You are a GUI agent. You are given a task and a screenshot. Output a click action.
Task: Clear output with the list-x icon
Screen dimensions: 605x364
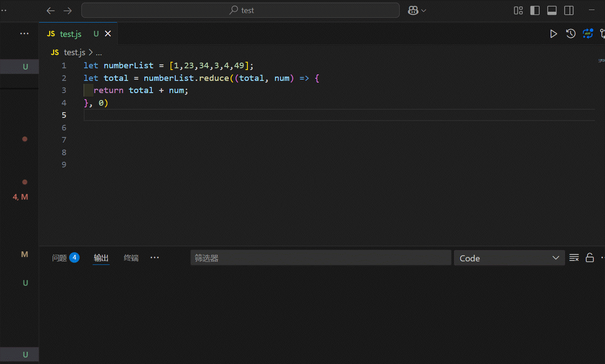point(574,258)
